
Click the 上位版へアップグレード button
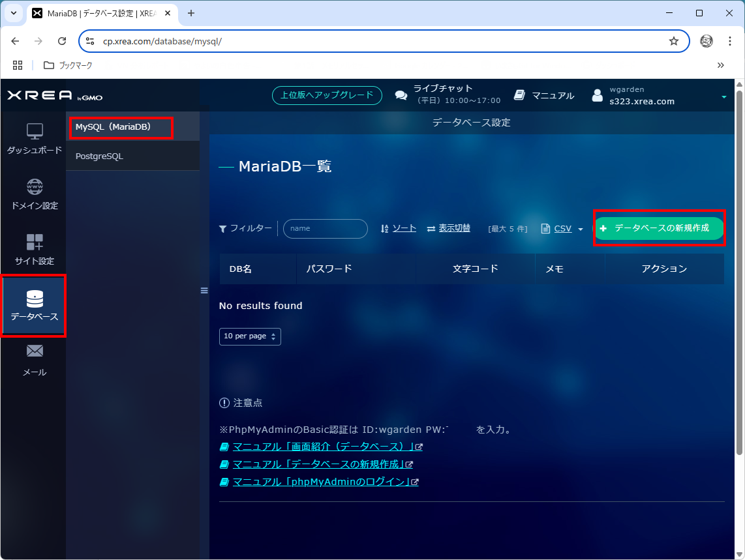(x=327, y=95)
